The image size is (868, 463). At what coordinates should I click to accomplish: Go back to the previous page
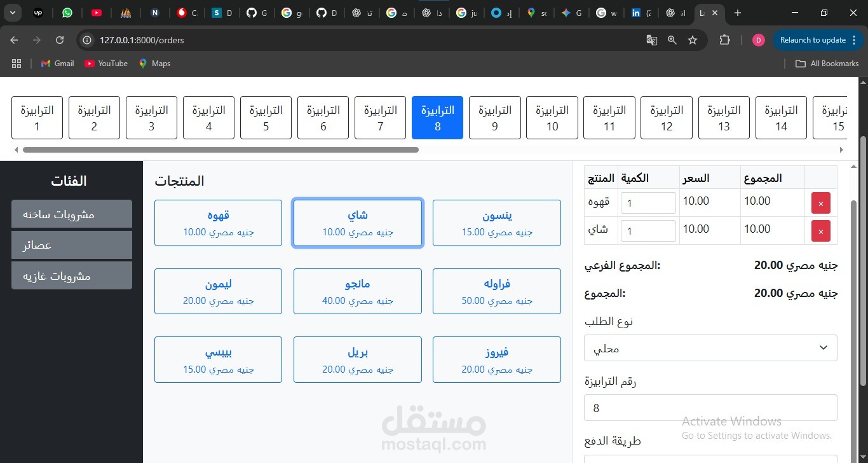point(14,40)
